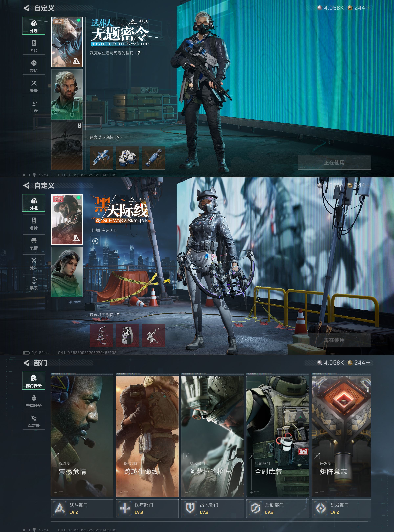Screen dimensions: 394x532
Task: Expand the 研发部门 LV.2 level bar
Action: (x=341, y=508)
